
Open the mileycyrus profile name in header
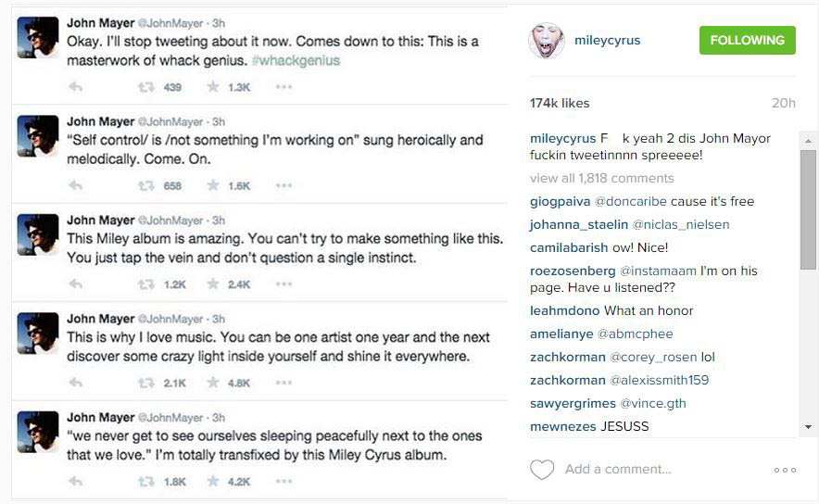pyautogui.click(x=607, y=41)
